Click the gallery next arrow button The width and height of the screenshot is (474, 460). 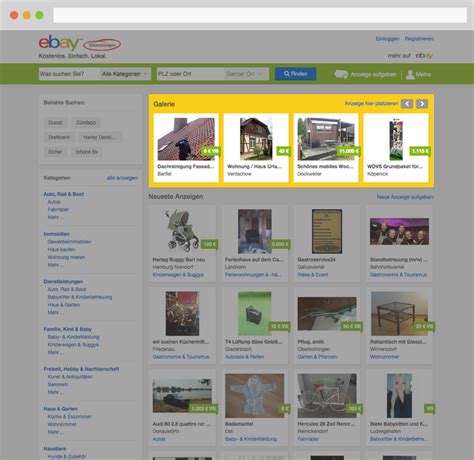click(422, 104)
